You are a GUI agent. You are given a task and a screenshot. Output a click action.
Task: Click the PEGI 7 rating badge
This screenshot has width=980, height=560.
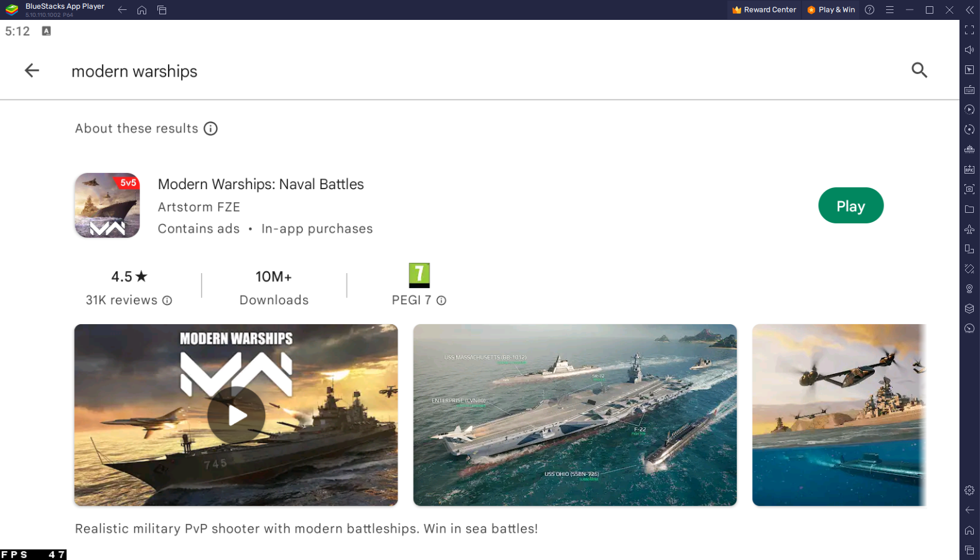coord(419,275)
